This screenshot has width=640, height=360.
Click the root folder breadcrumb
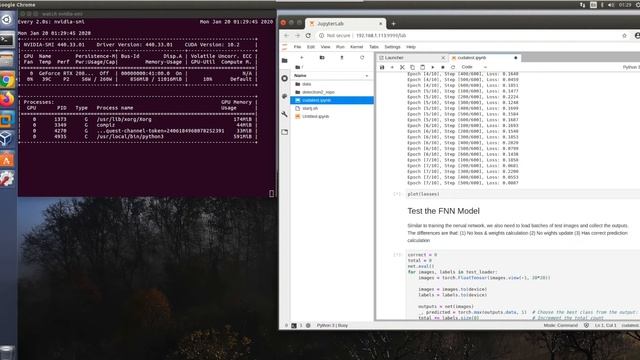298,67
